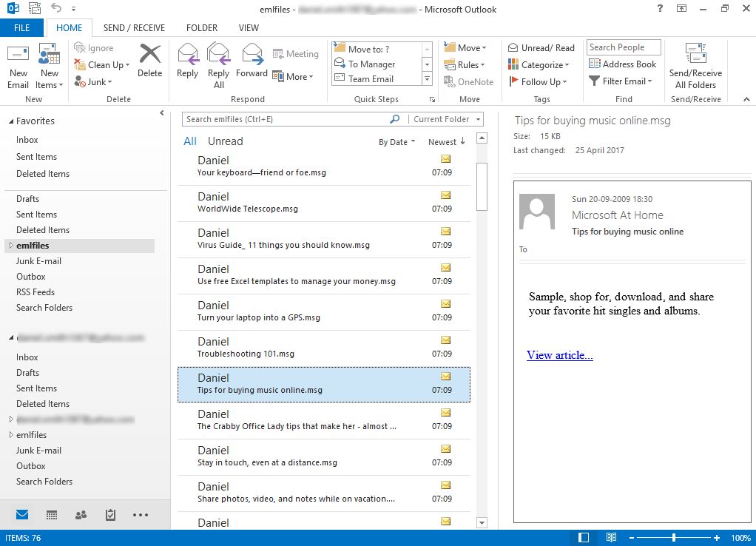Click the Reply icon
The height and width of the screenshot is (546, 756).
(x=188, y=54)
